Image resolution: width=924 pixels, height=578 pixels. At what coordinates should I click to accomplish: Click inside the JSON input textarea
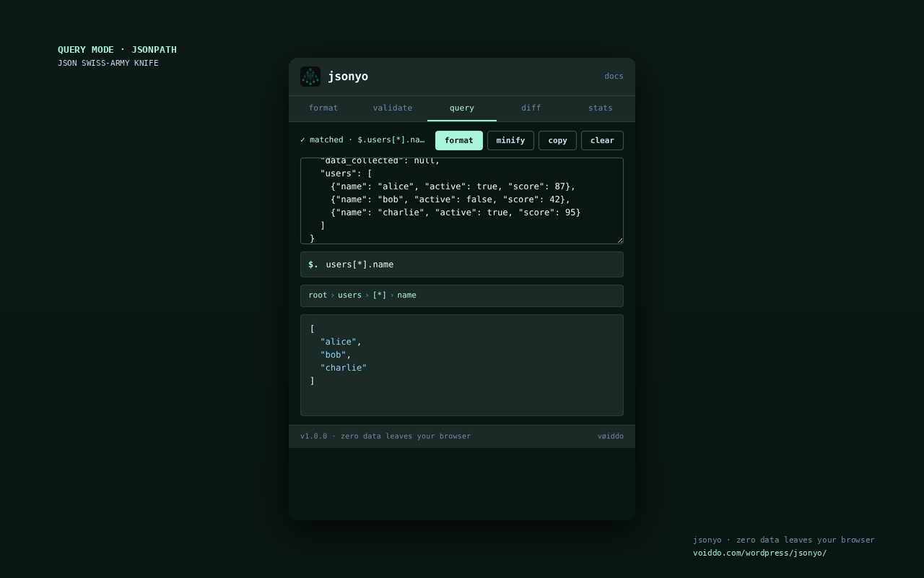tap(462, 201)
